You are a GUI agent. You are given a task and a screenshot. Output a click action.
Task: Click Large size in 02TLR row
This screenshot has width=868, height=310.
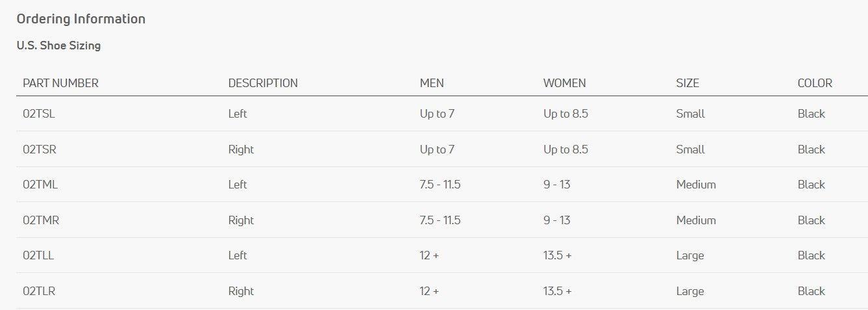689,291
